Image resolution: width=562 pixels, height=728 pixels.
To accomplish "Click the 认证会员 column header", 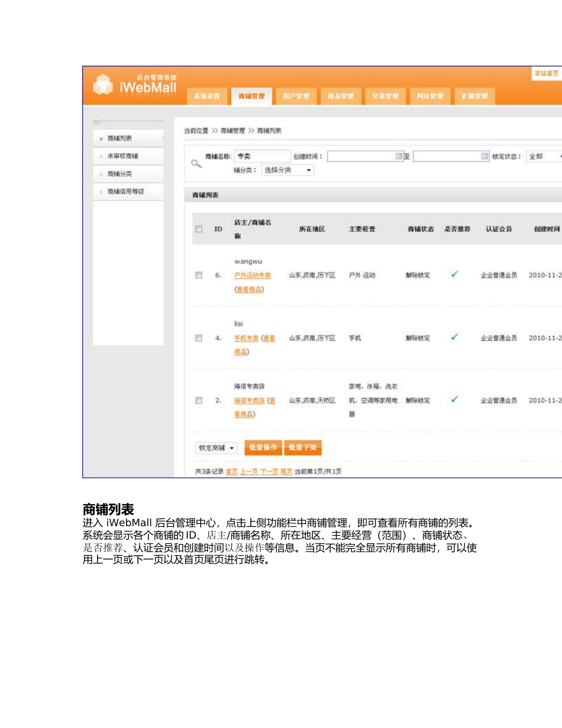I will (x=499, y=229).
